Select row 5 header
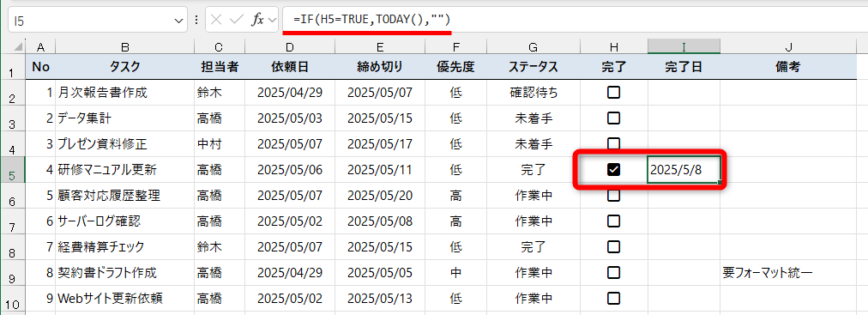The width and height of the screenshot is (868, 315). tap(12, 169)
